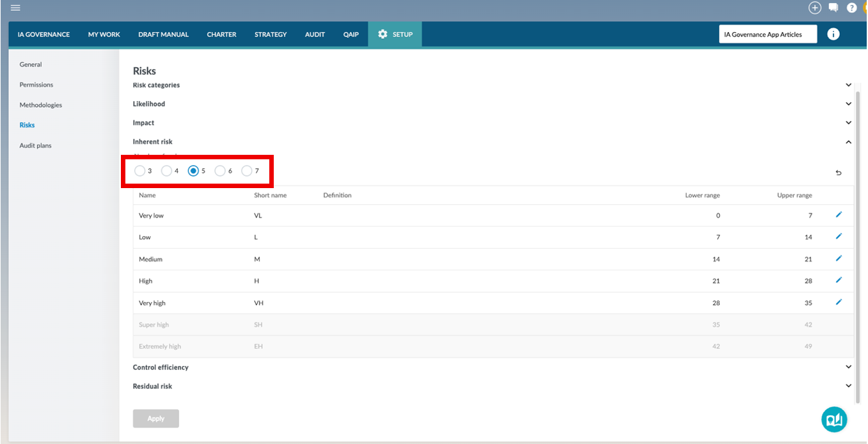868x444 pixels.
Task: Click the Setup gear icon
Action: (383, 35)
